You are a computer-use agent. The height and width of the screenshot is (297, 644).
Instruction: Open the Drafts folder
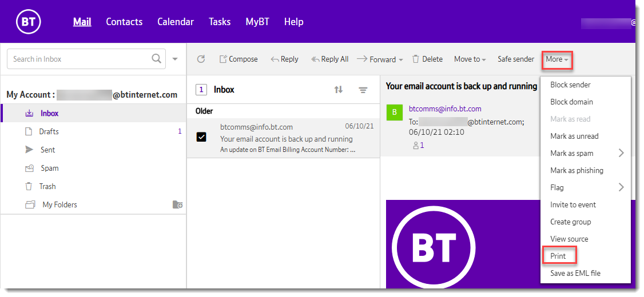point(94,132)
